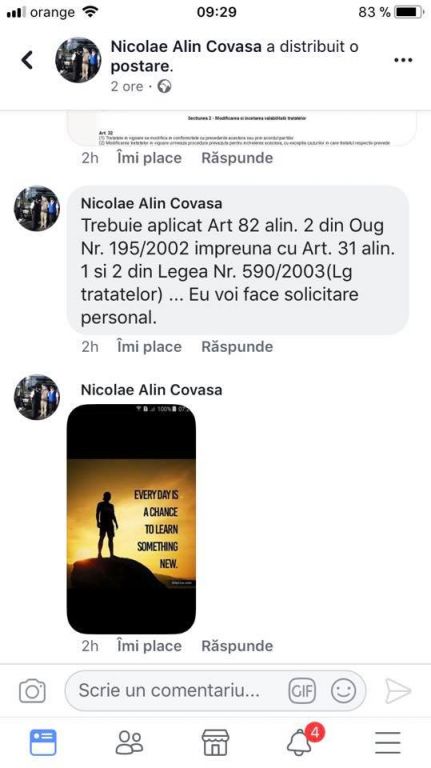Open the three-dots post options menu
The height and width of the screenshot is (768, 431).
[403, 60]
